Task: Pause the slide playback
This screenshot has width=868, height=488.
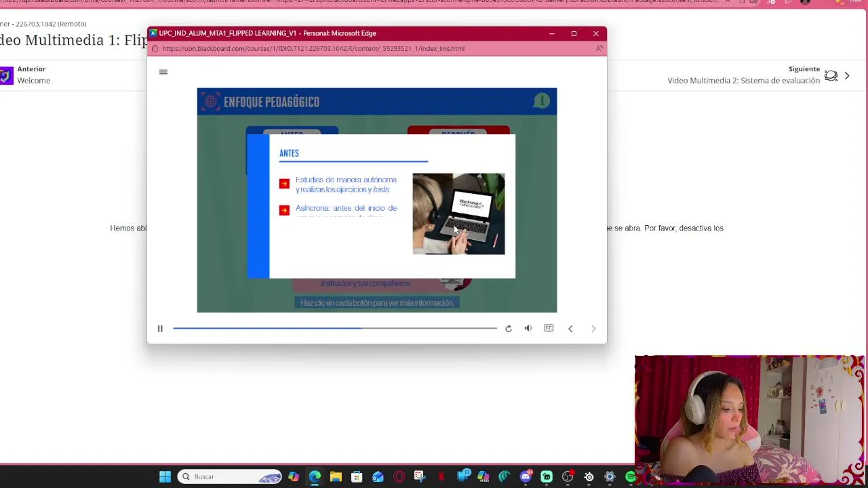Action: click(160, 329)
